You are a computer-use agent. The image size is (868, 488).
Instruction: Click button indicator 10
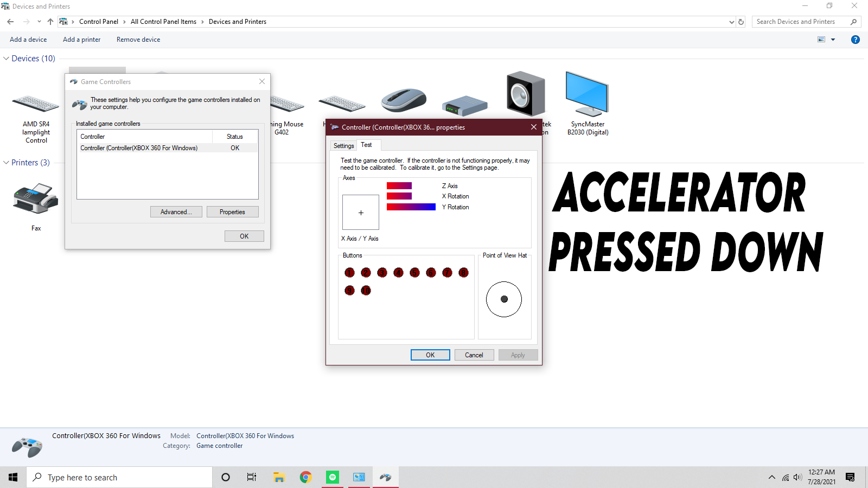pos(366,291)
